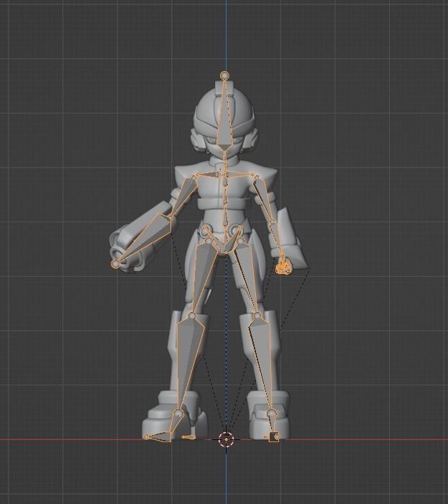Click the knee joint of fist-side leg

tap(257, 316)
